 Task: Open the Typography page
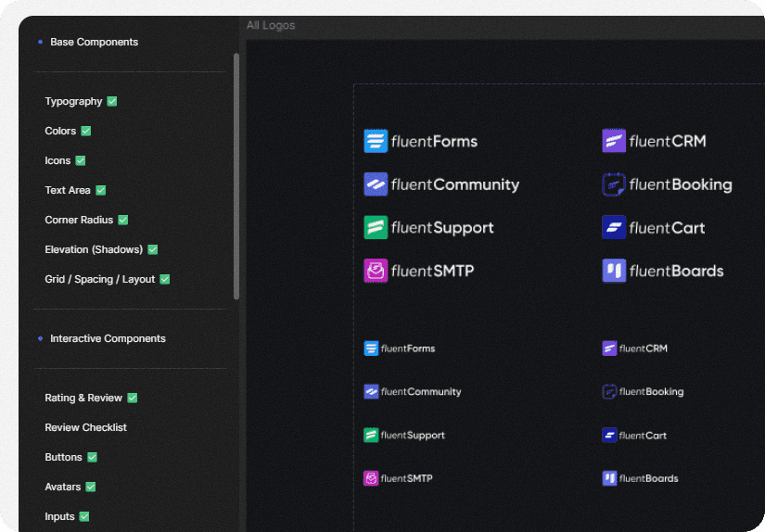[73, 101]
